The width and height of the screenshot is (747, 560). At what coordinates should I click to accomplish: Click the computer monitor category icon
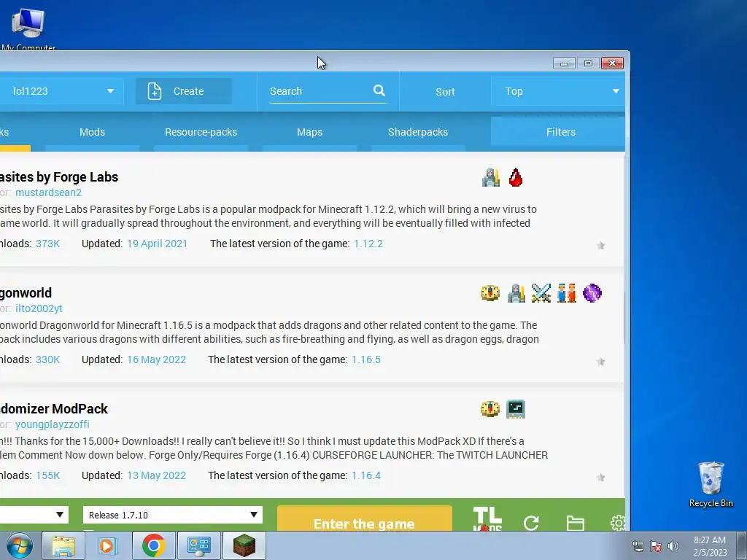(516, 409)
